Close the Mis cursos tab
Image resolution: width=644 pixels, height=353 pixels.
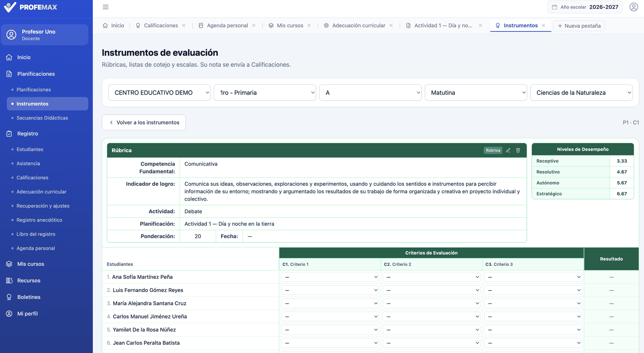(x=309, y=25)
